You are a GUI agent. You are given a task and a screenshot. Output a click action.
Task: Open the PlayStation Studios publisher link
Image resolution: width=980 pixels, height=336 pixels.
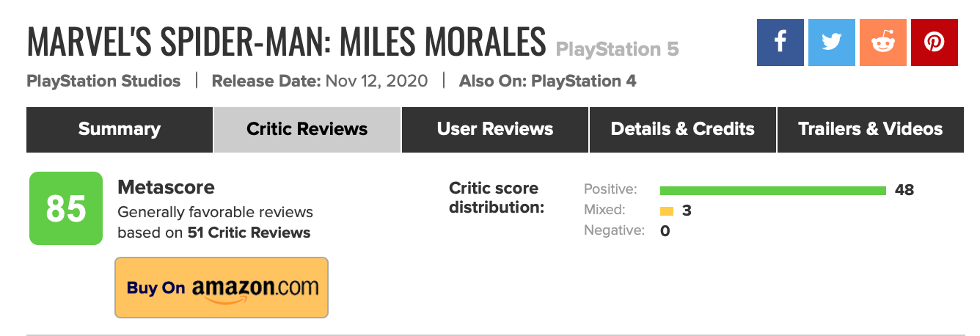coord(103,81)
